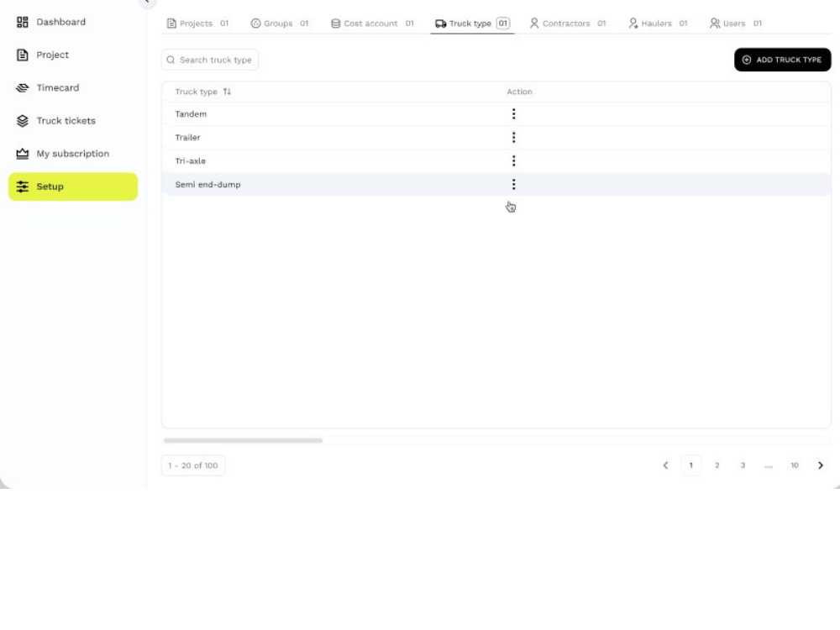Open My subscription in the sidebar
This screenshot has width=840, height=630.
point(73,154)
